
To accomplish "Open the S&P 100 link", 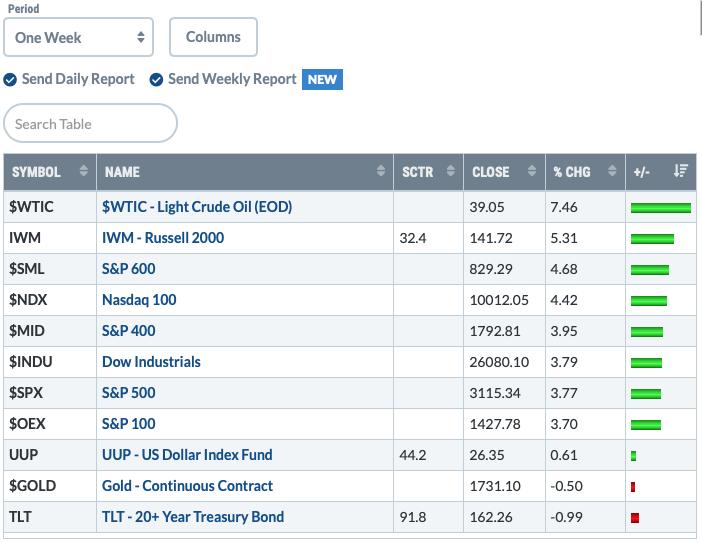I will pos(128,423).
